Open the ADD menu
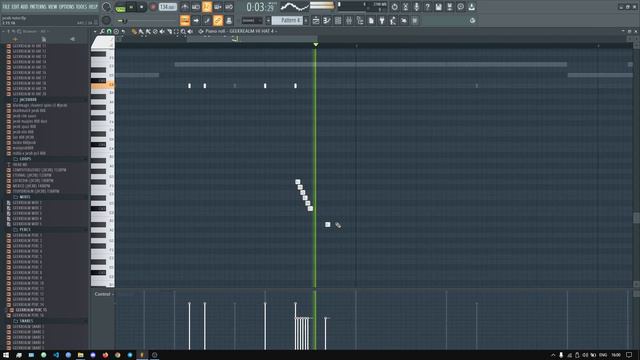 (24, 7)
